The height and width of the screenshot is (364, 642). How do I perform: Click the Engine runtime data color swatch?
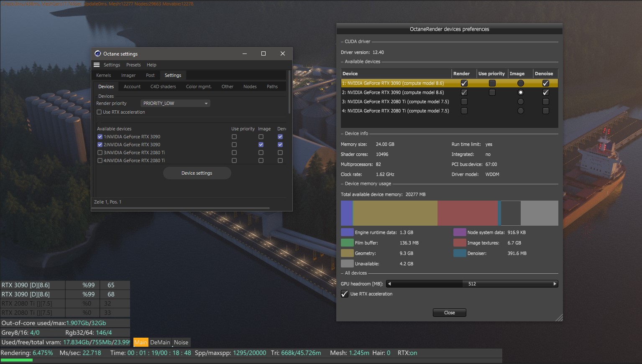coord(347,232)
